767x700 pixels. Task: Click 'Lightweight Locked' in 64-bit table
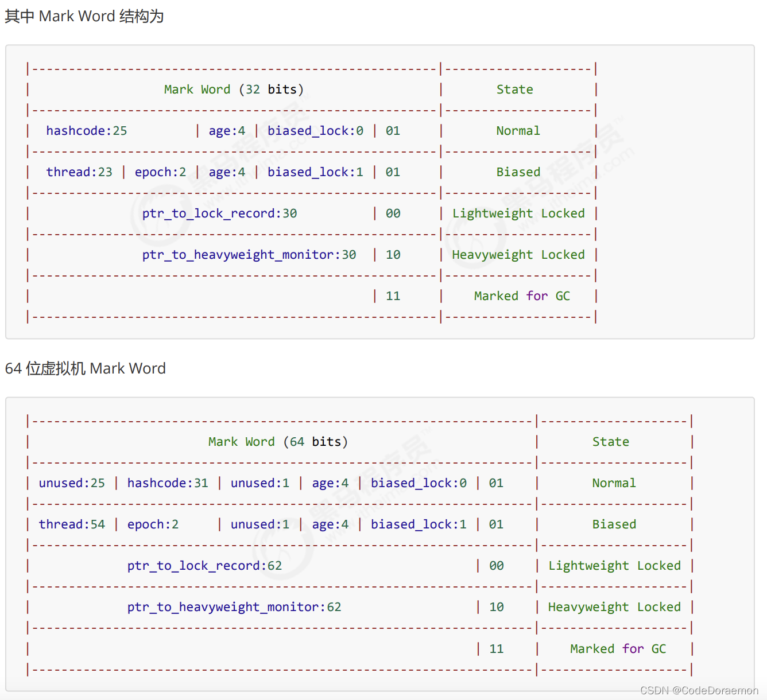(x=614, y=566)
